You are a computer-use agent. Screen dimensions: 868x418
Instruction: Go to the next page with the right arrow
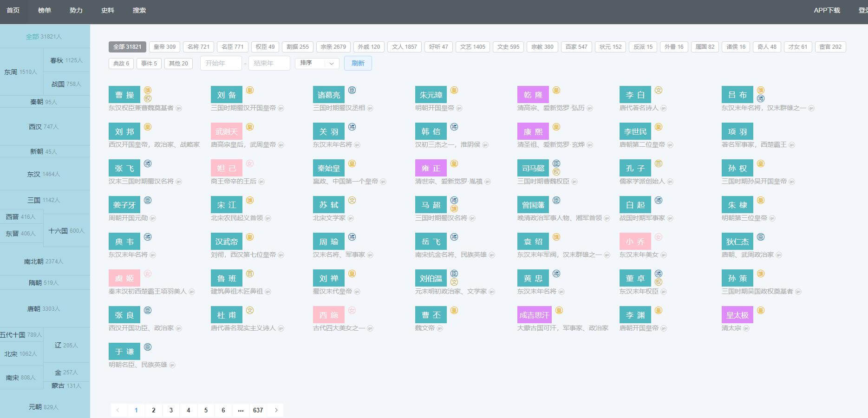(x=276, y=410)
